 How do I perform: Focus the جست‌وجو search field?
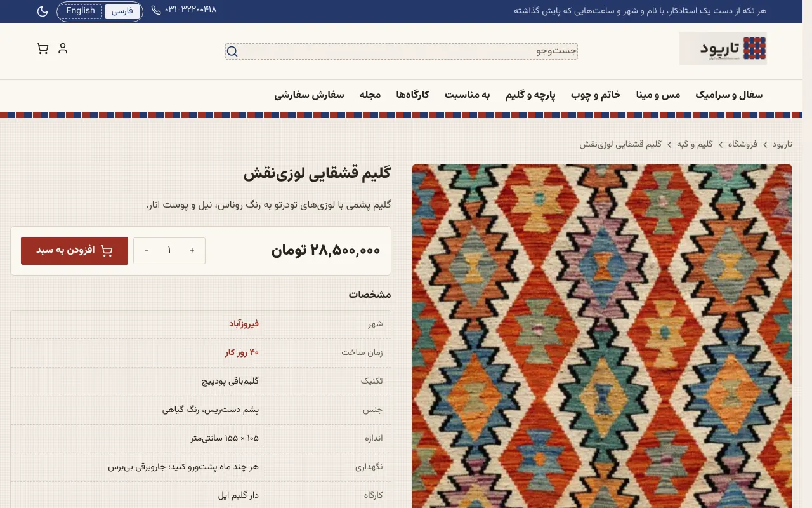tap(402, 51)
